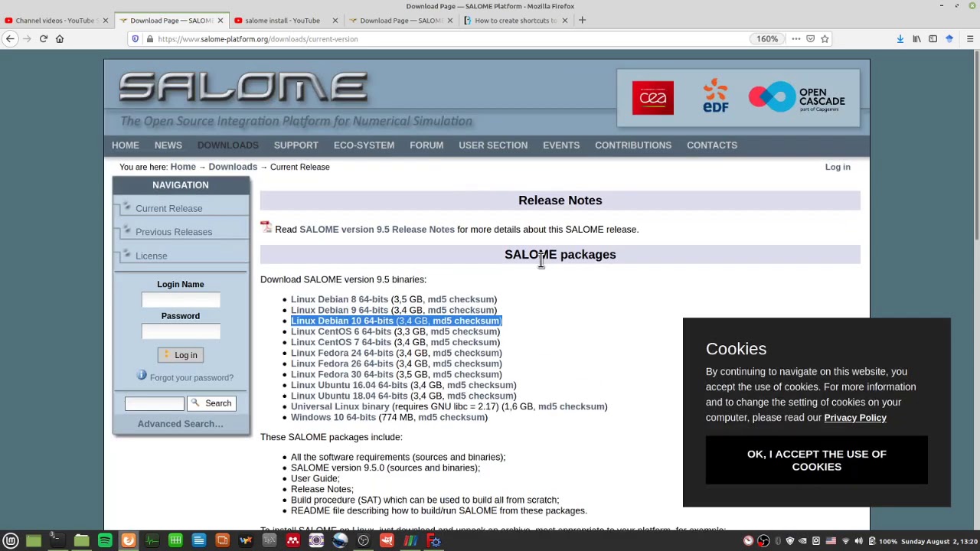Open page actions three-dot menu
The width and height of the screenshot is (980, 551).
(795, 39)
